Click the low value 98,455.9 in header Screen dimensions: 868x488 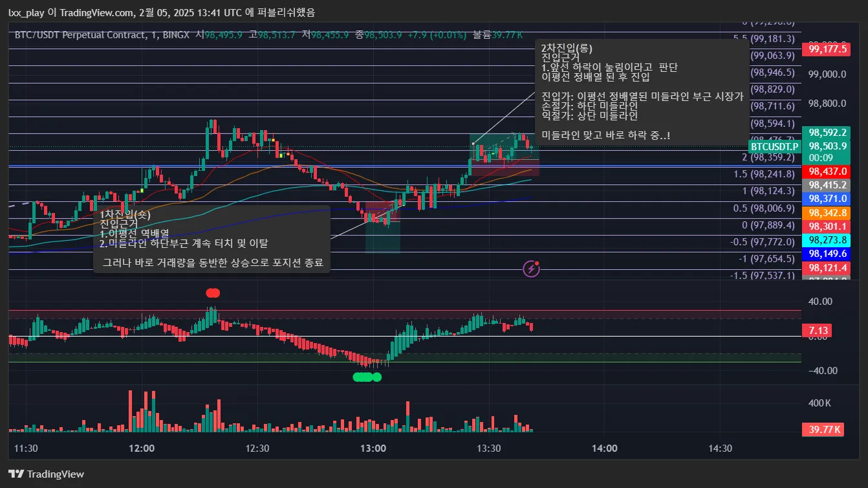coord(330,34)
